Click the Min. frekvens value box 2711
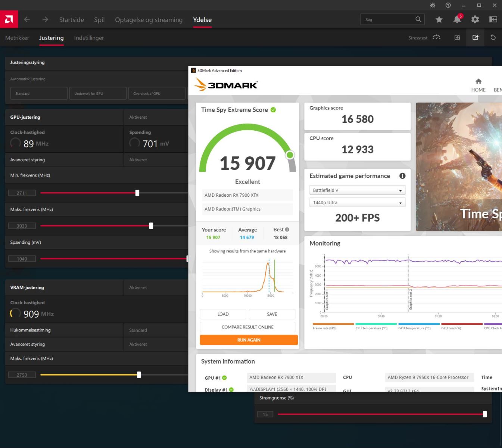Image resolution: width=502 pixels, height=448 pixels. [22, 193]
